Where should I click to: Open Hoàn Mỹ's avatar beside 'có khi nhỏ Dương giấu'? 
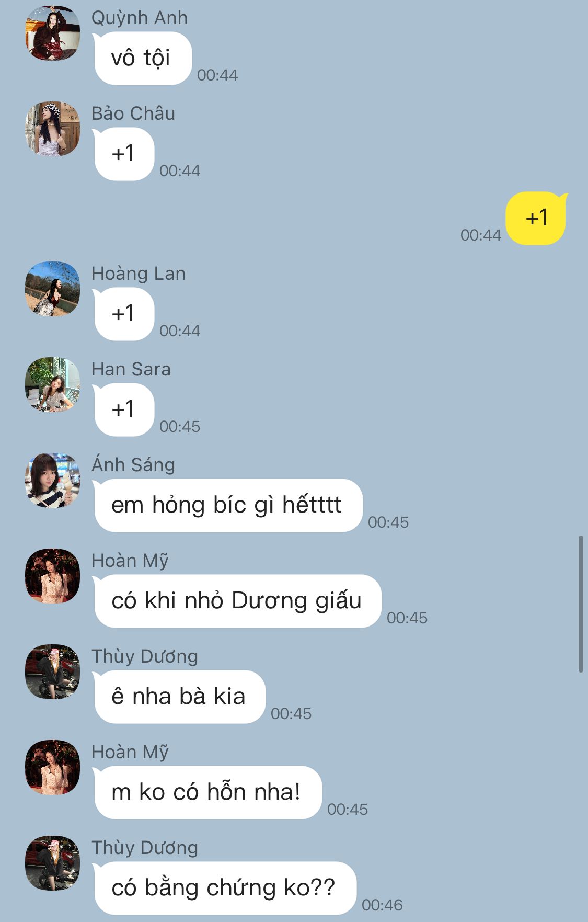coord(52,576)
